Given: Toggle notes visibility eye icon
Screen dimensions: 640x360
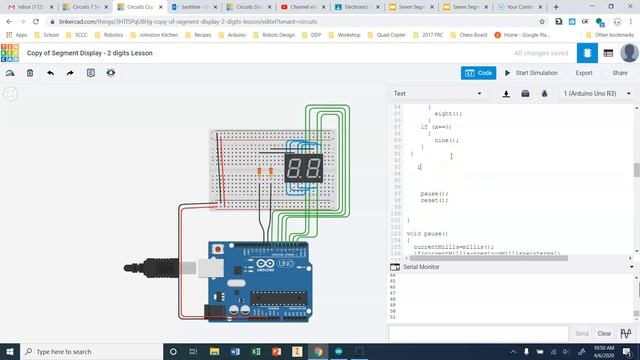Looking at the screenshot, I should coord(111,73).
